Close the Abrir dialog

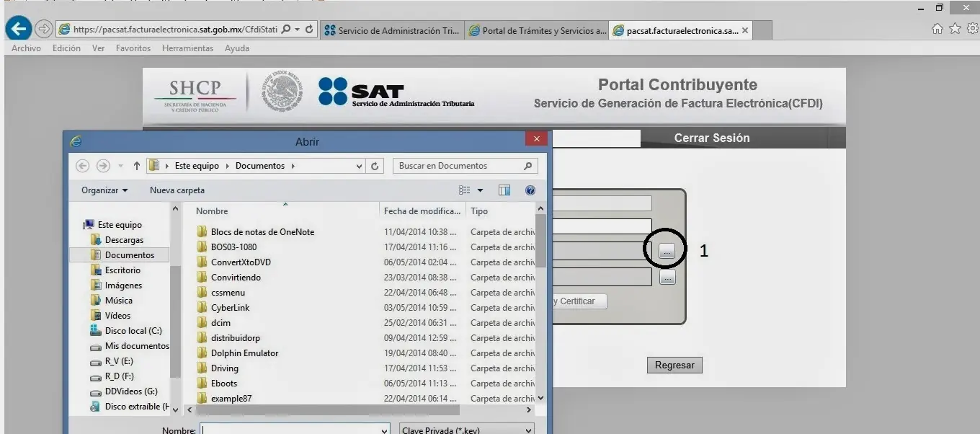coord(535,138)
